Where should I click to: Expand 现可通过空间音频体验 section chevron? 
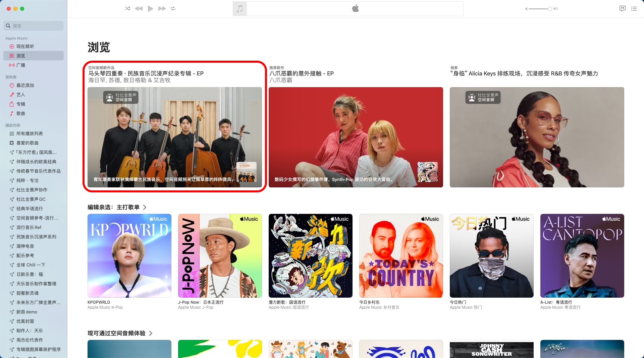click(x=151, y=334)
